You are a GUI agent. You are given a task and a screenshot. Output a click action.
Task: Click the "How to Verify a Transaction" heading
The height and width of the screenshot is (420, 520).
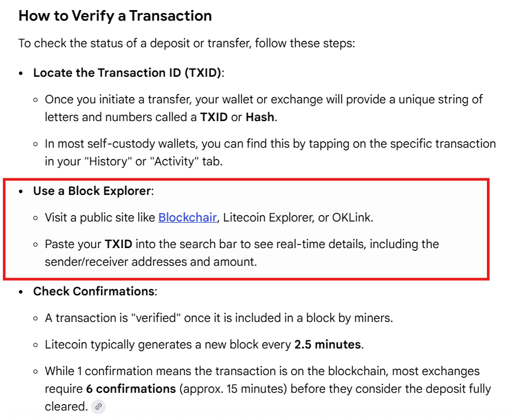tap(115, 16)
